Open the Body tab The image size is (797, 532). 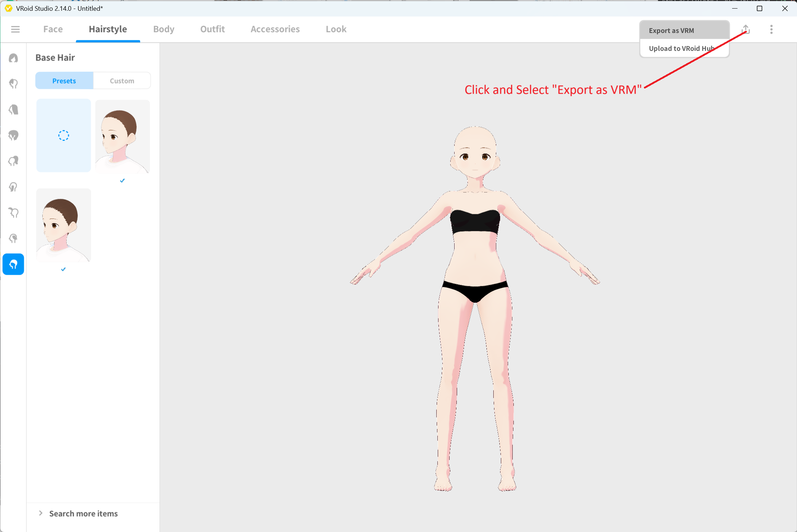164,29
